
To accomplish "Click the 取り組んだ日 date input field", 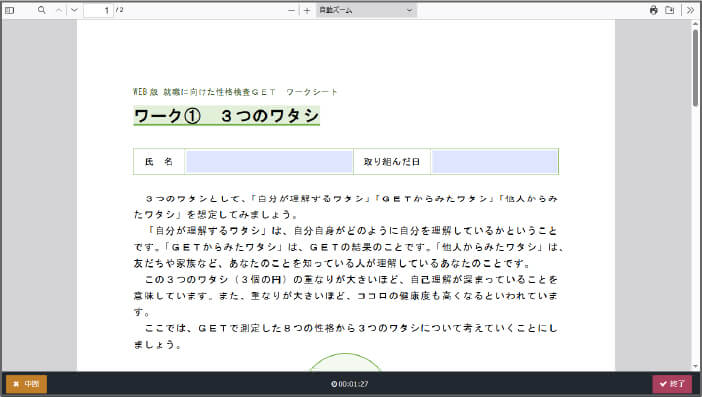I will tap(495, 162).
